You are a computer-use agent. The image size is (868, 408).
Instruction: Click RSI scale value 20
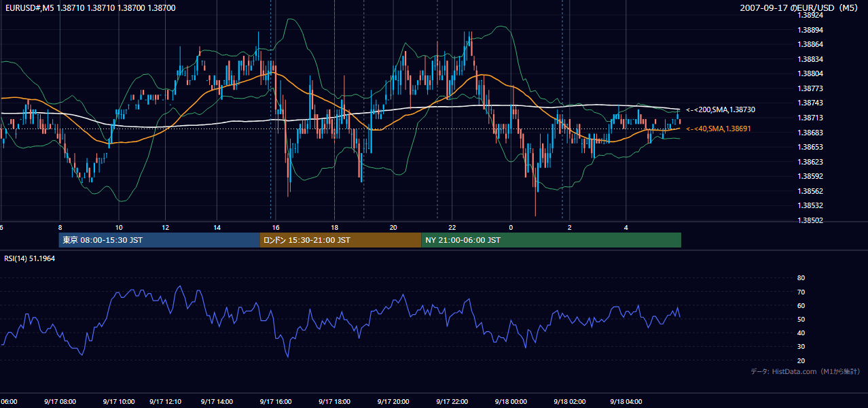[x=801, y=360]
